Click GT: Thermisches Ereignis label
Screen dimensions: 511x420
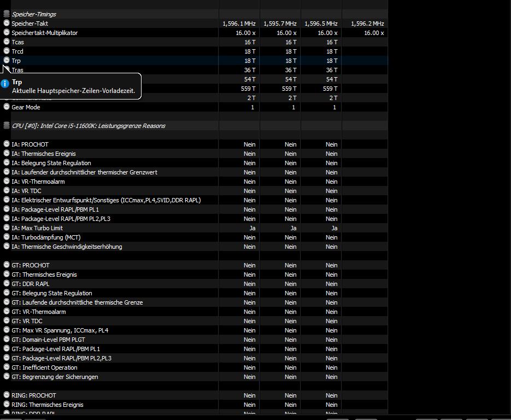coord(44,275)
